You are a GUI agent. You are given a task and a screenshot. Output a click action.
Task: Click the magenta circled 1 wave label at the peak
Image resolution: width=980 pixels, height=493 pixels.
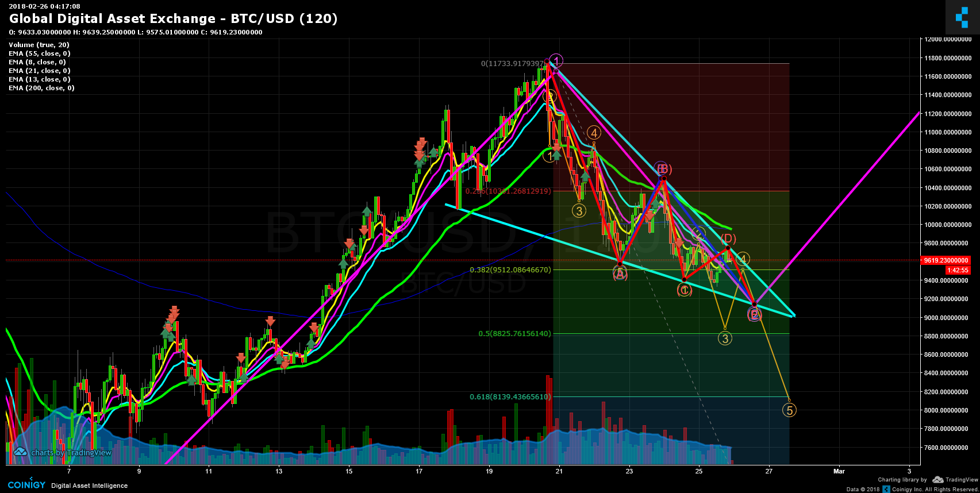pyautogui.click(x=556, y=61)
